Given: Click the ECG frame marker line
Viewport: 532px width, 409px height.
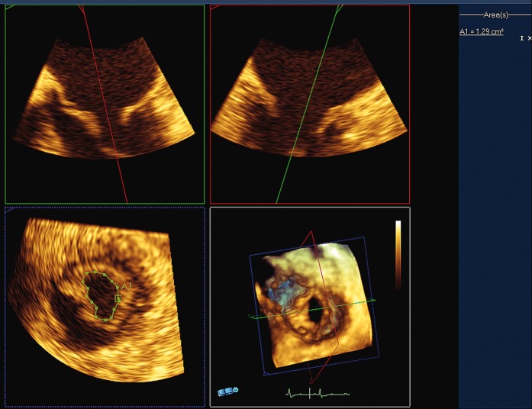Looking at the screenshot, I should coord(309,393).
